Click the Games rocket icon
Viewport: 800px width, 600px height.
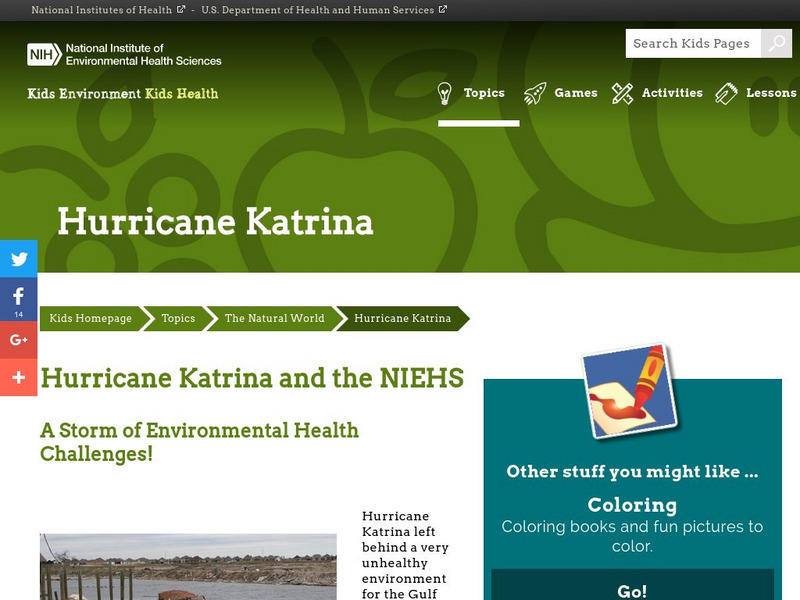pyautogui.click(x=535, y=93)
